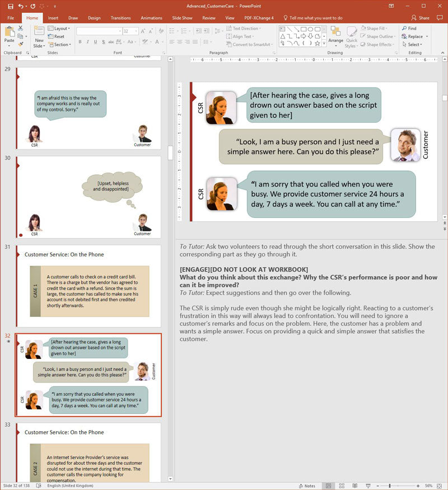
Task: Open Align Text dropdown
Action: (240, 36)
